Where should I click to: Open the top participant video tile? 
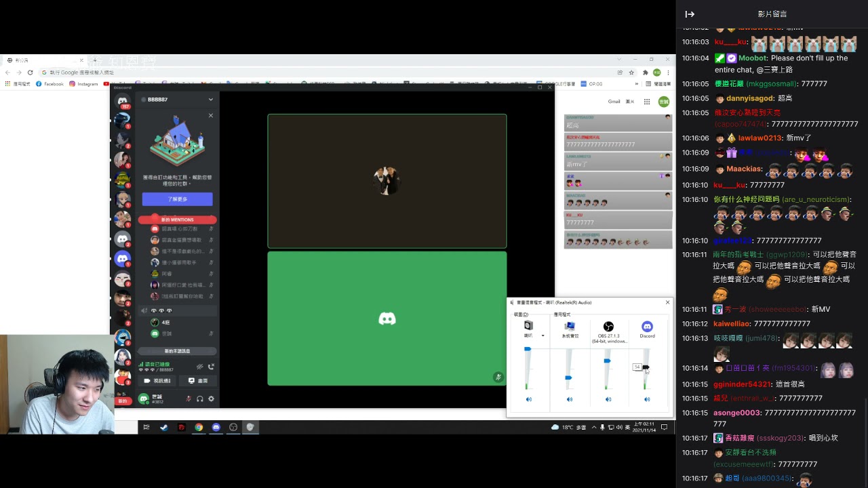click(387, 181)
